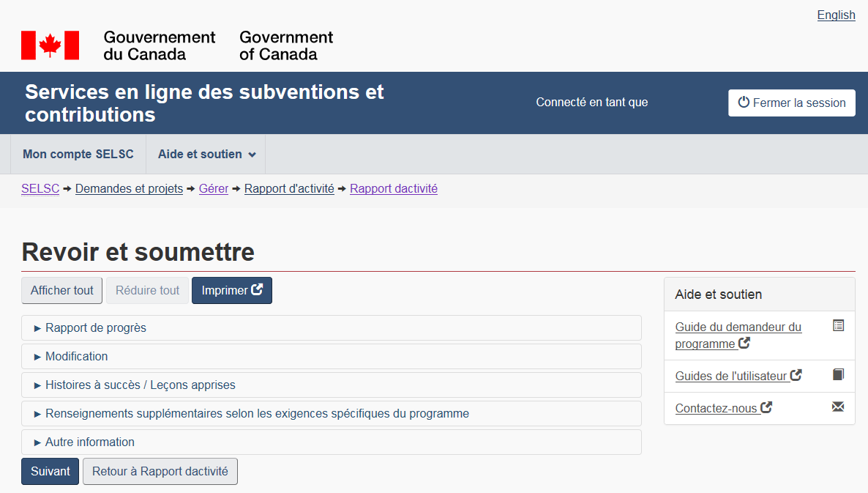The height and width of the screenshot is (493, 868).
Task: Click the envelope icon beside Contactez-nous
Action: 838,407
